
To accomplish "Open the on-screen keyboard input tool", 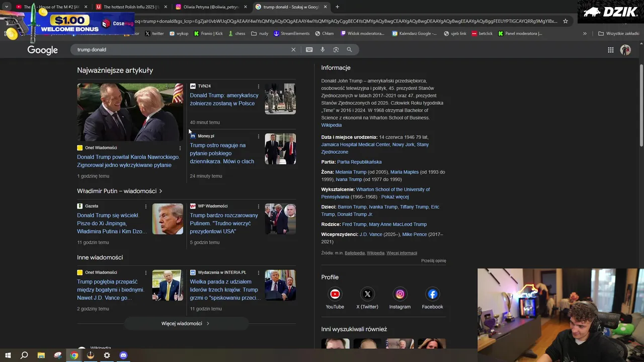I will (x=309, y=50).
